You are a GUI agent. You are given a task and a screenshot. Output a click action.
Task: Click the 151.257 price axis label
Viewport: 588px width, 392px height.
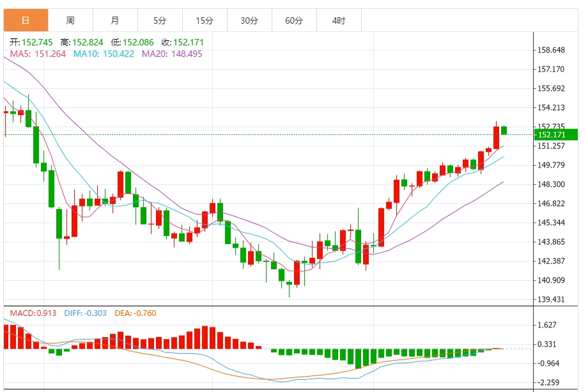click(x=551, y=146)
